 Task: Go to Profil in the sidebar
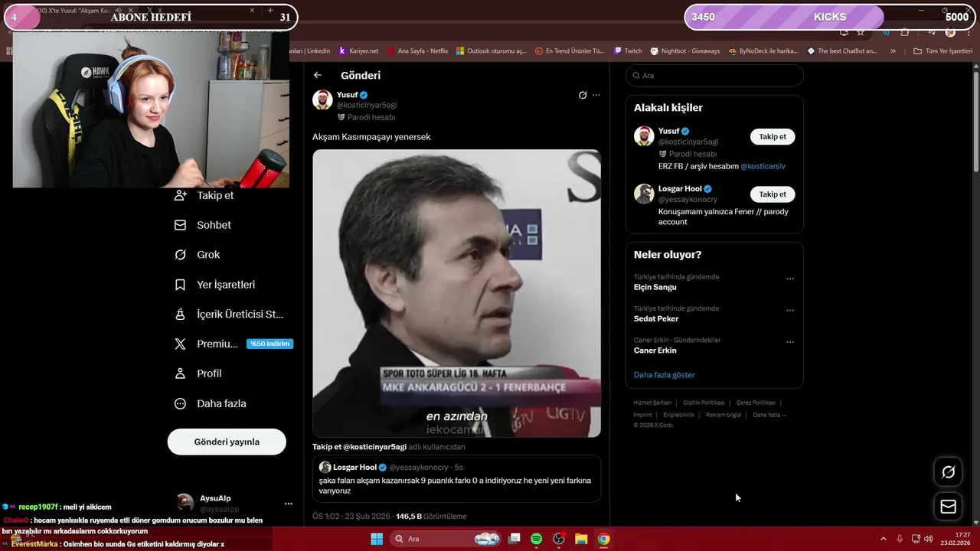198,373
